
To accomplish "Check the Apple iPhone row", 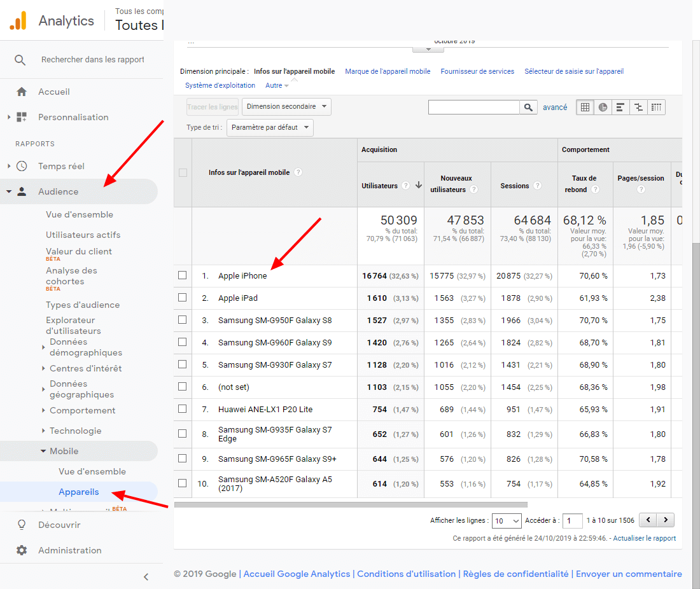I will tap(183, 275).
